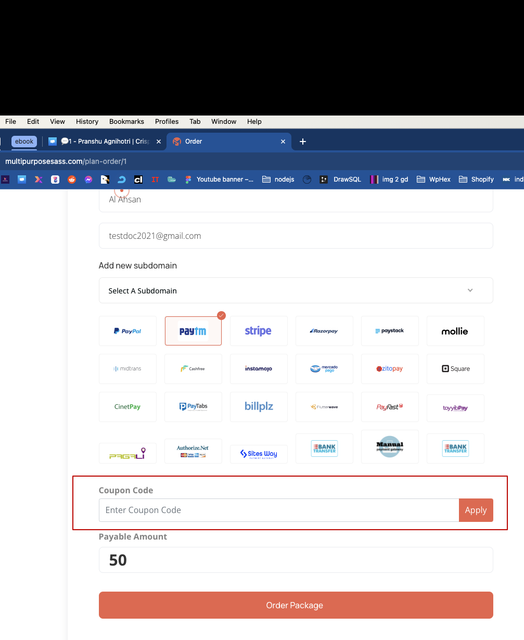Screen dimensions: 524x640
Task: Open the Messenger bookmark icon
Action: click(89, 180)
